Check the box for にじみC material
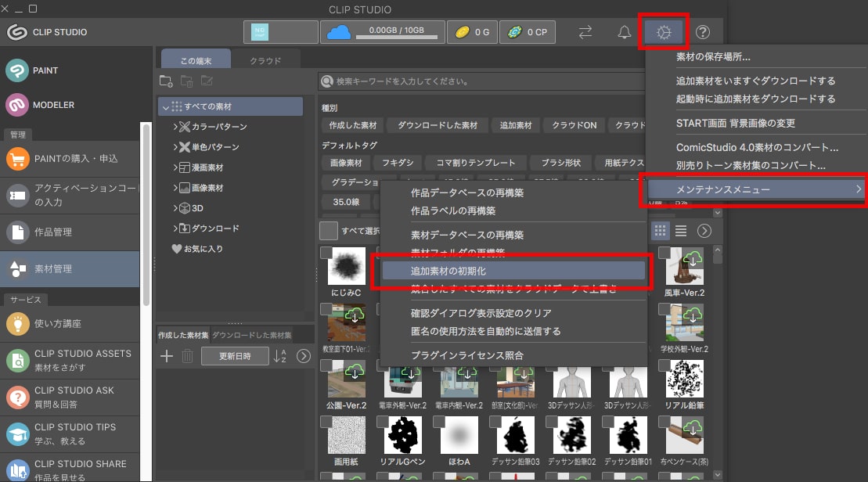 (x=326, y=253)
